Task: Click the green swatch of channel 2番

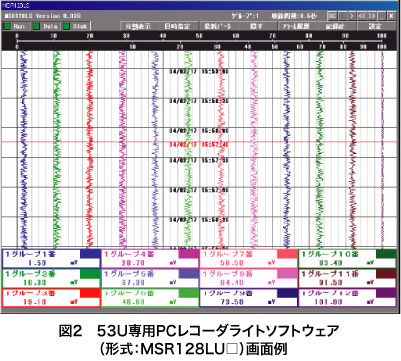Action: click(x=90, y=274)
